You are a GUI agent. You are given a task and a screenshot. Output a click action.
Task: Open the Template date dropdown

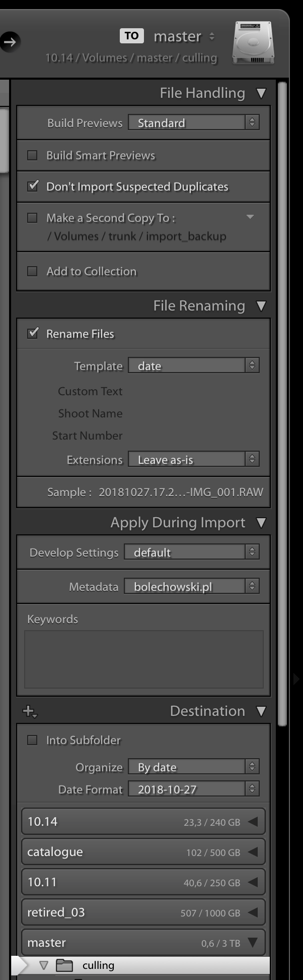coord(194,365)
